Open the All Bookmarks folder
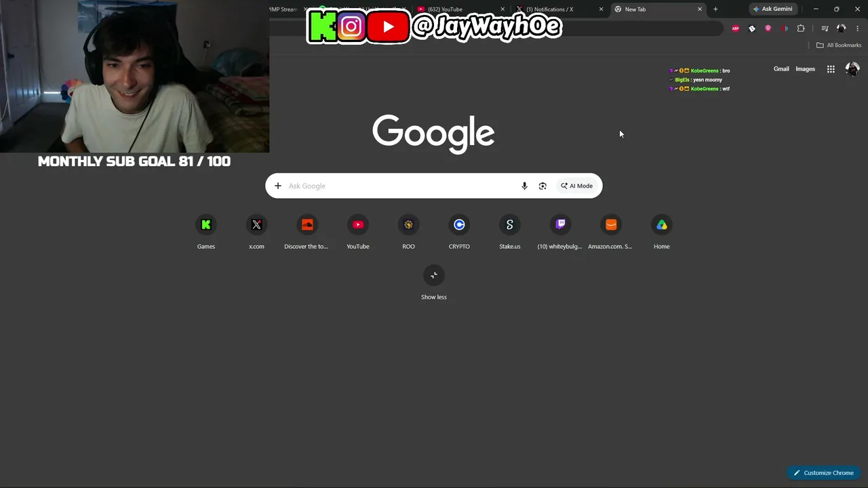 coord(839,45)
